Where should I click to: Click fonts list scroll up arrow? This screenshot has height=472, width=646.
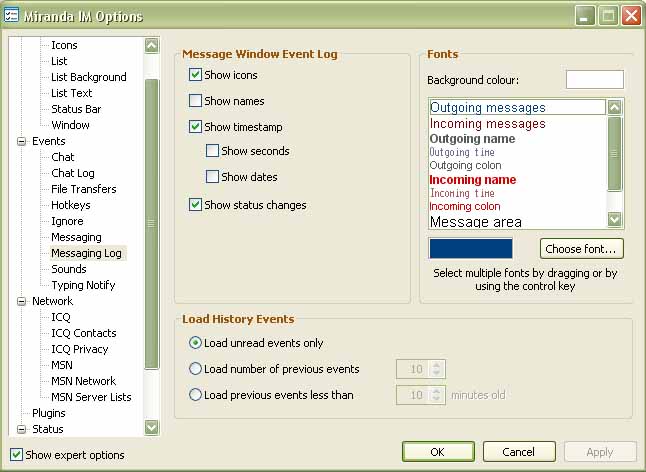click(x=614, y=107)
